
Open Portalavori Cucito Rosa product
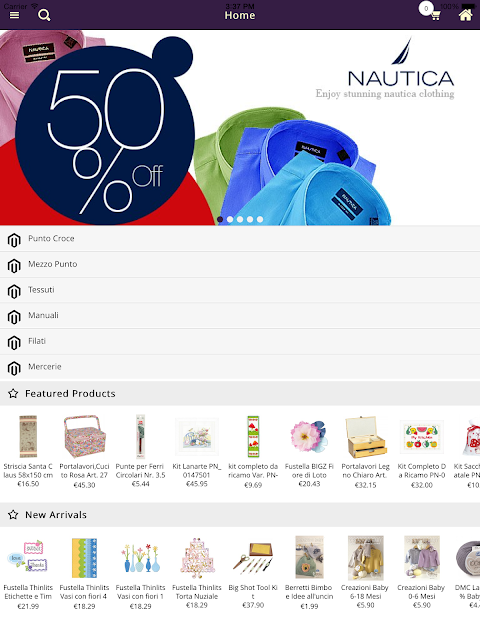(x=84, y=452)
